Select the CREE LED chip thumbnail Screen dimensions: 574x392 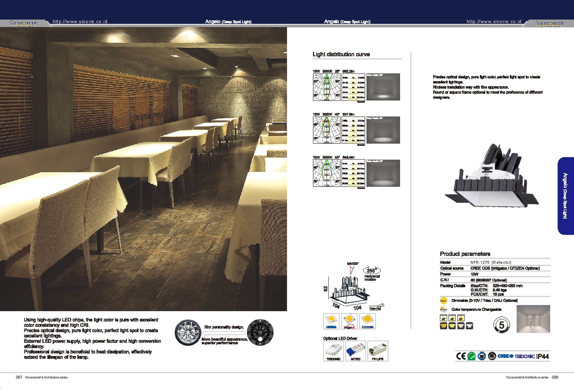331,321
